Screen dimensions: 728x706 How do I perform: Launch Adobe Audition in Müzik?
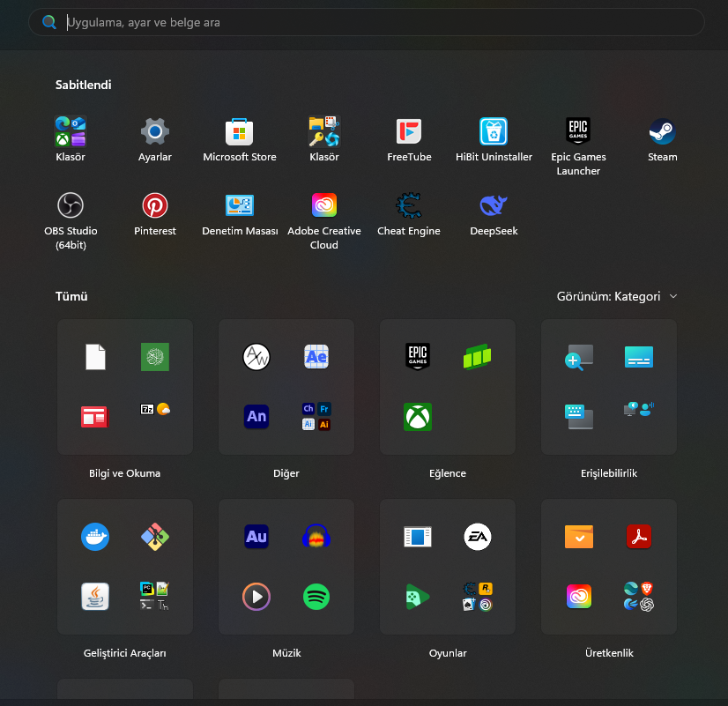click(x=256, y=537)
